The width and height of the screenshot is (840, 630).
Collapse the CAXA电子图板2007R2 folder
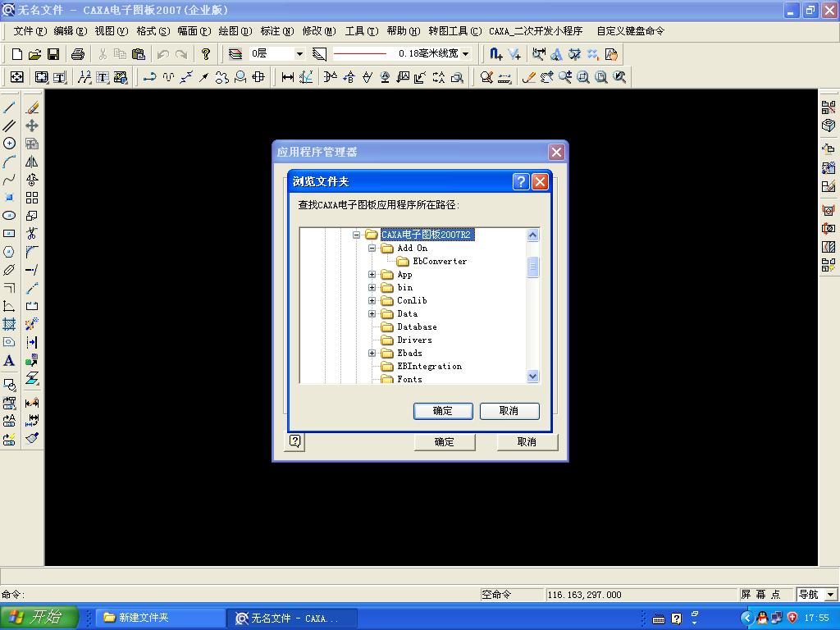(356, 235)
